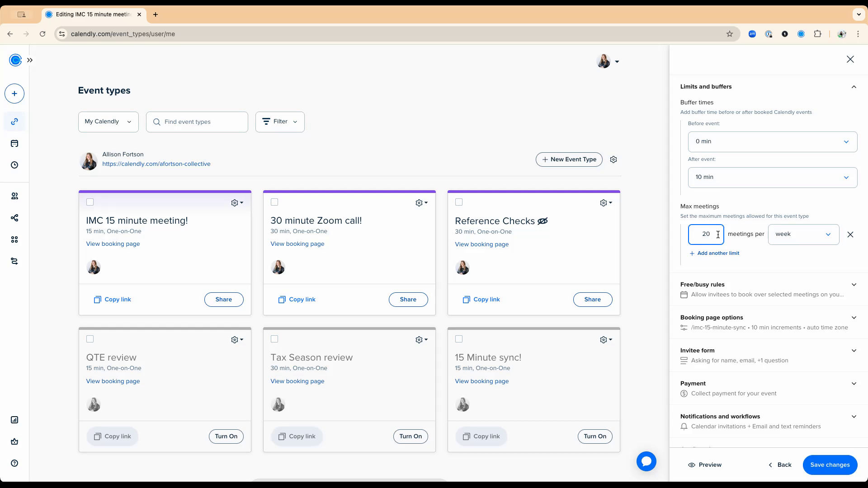Click the Help question mark icon
The height and width of the screenshot is (488, 868).
[x=14, y=463]
